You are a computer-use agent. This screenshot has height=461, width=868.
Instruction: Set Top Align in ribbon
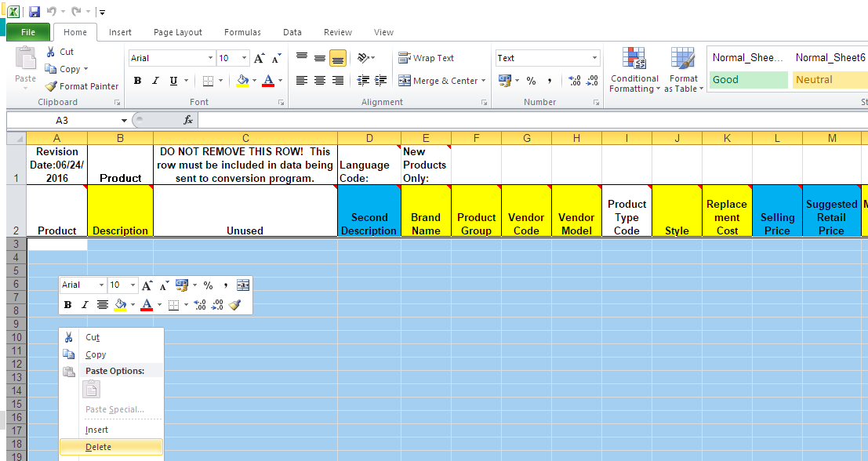[302, 57]
